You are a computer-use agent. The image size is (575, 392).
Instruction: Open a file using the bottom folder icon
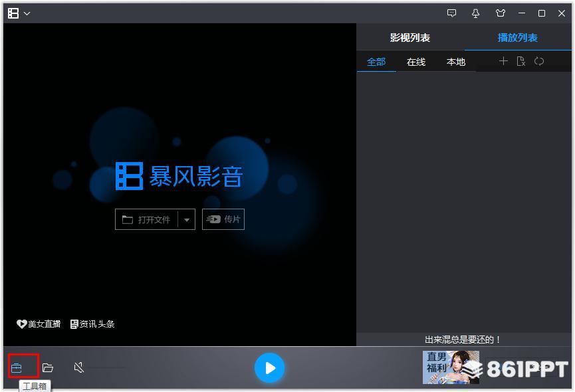click(x=48, y=367)
